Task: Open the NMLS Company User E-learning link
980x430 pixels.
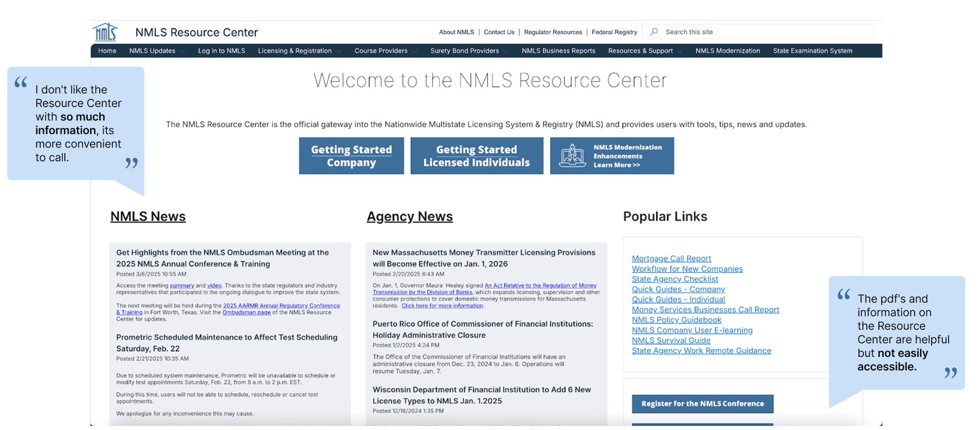Action: (692, 330)
